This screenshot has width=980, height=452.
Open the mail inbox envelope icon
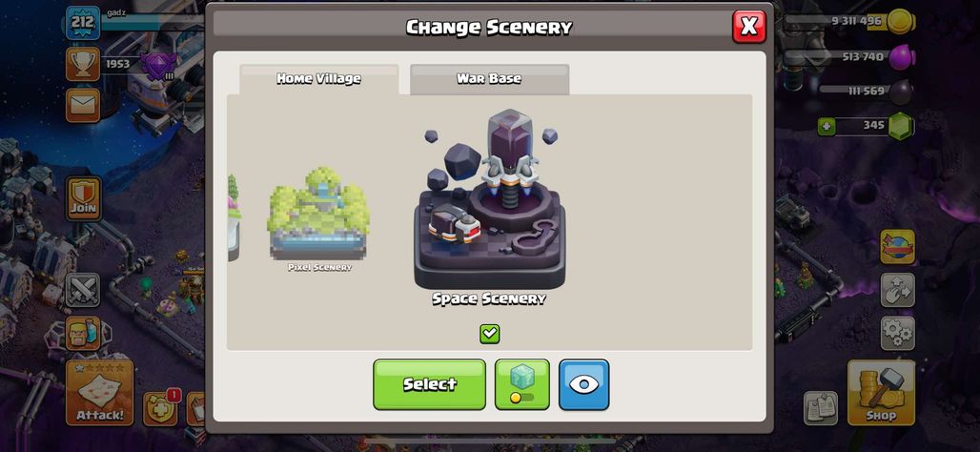pyautogui.click(x=83, y=104)
